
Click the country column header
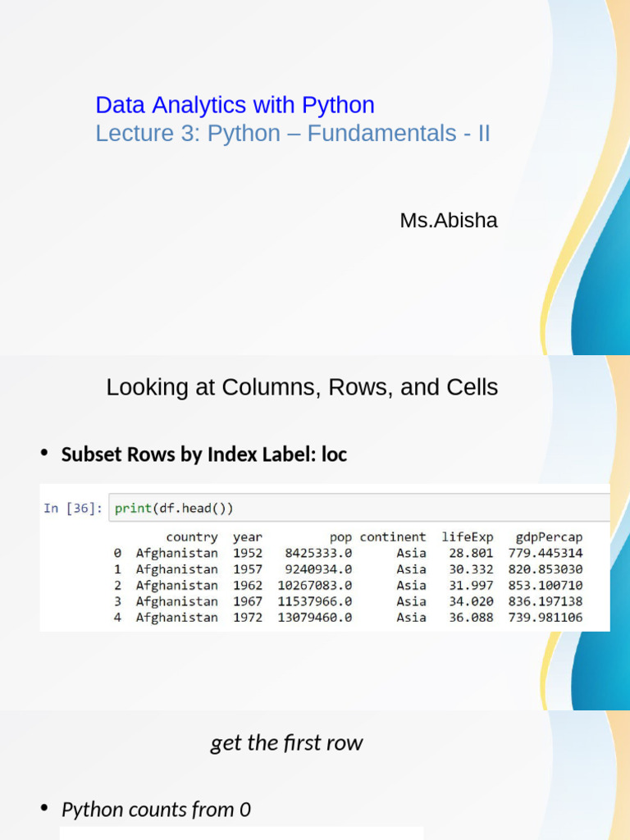tap(191, 537)
